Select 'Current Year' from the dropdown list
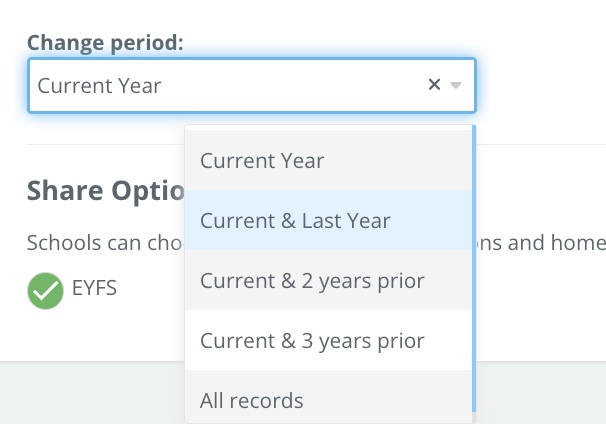This screenshot has height=424, width=606. (262, 160)
